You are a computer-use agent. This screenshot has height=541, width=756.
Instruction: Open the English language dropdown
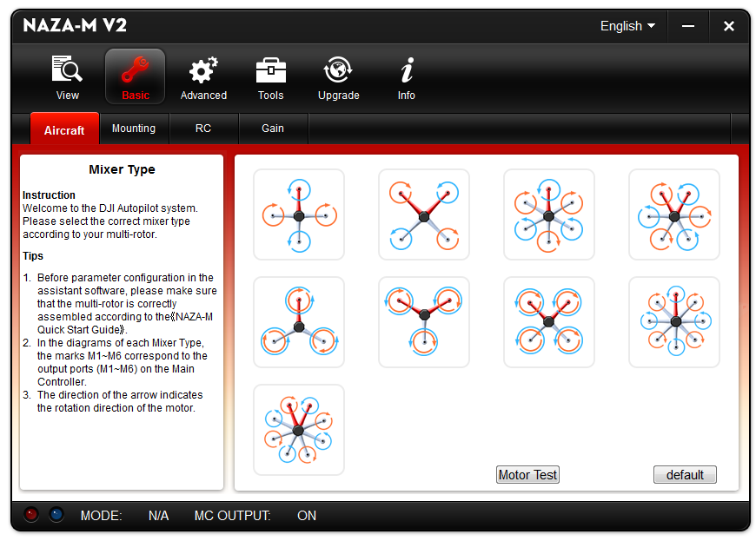coord(627,26)
